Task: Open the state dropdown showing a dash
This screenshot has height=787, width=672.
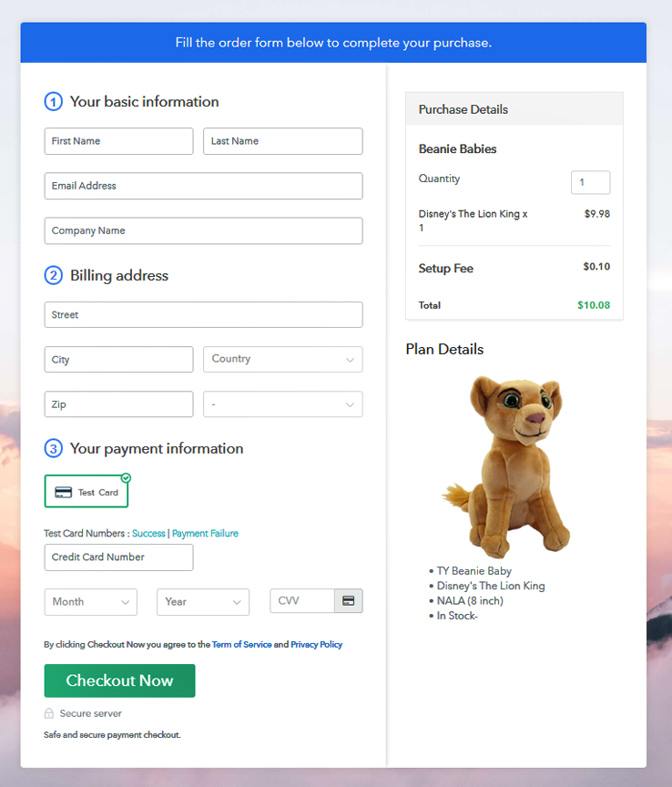Action: point(282,404)
